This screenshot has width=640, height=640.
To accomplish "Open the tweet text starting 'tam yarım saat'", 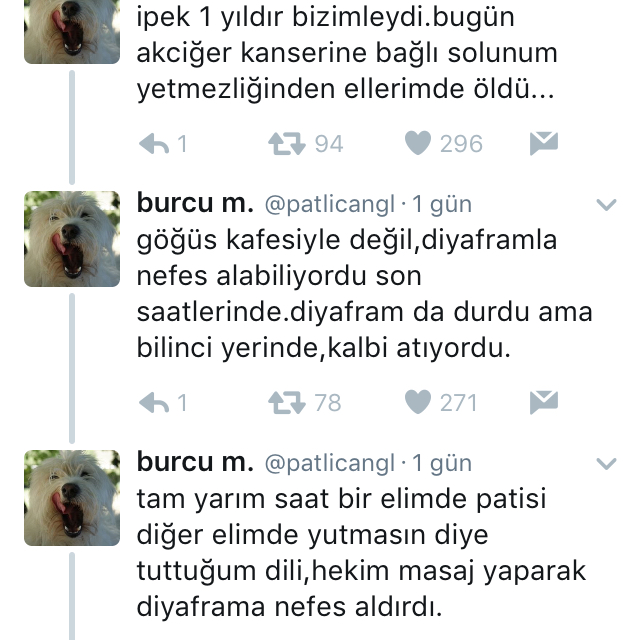I will pos(361,553).
